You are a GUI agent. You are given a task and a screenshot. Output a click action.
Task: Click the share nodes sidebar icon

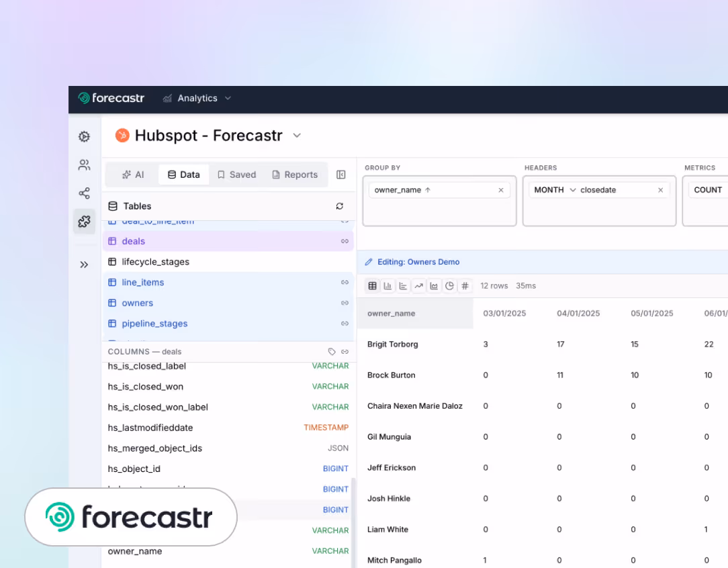point(84,193)
